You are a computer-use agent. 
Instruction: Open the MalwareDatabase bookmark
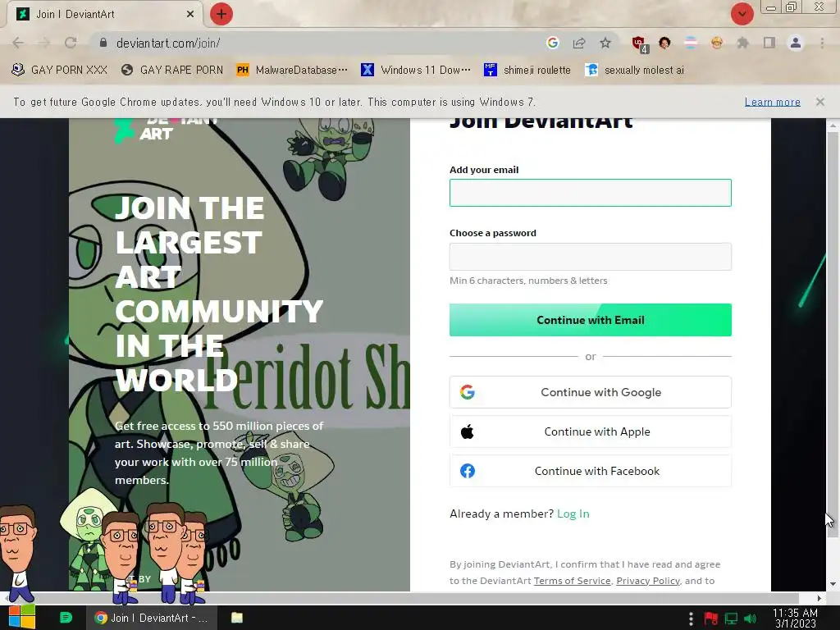pyautogui.click(x=292, y=71)
